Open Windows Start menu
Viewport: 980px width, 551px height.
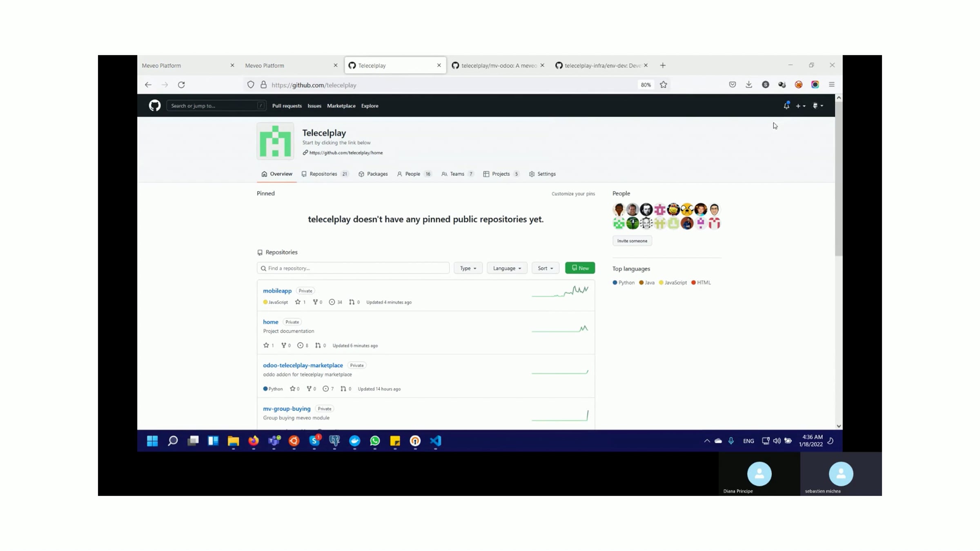[x=152, y=441]
